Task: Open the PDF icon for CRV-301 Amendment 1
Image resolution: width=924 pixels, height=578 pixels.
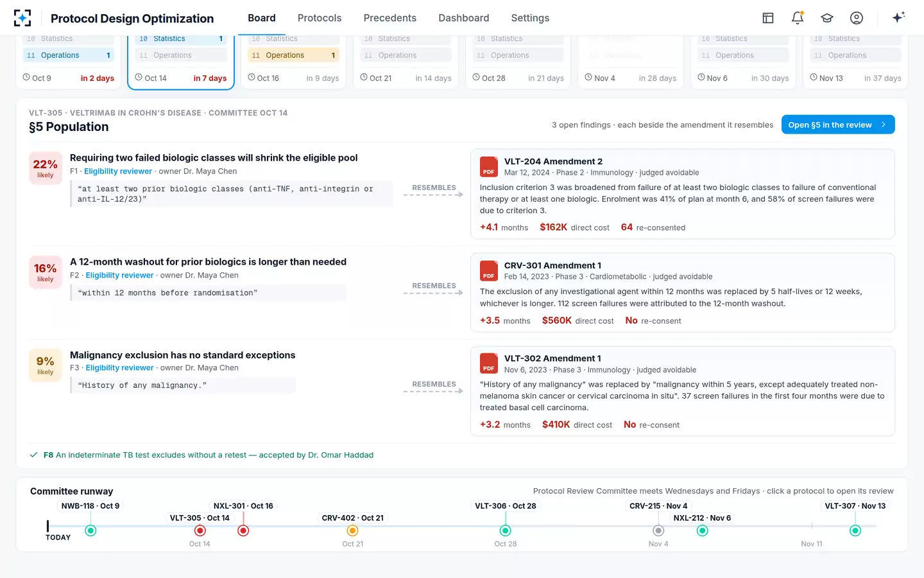Action: tap(489, 271)
